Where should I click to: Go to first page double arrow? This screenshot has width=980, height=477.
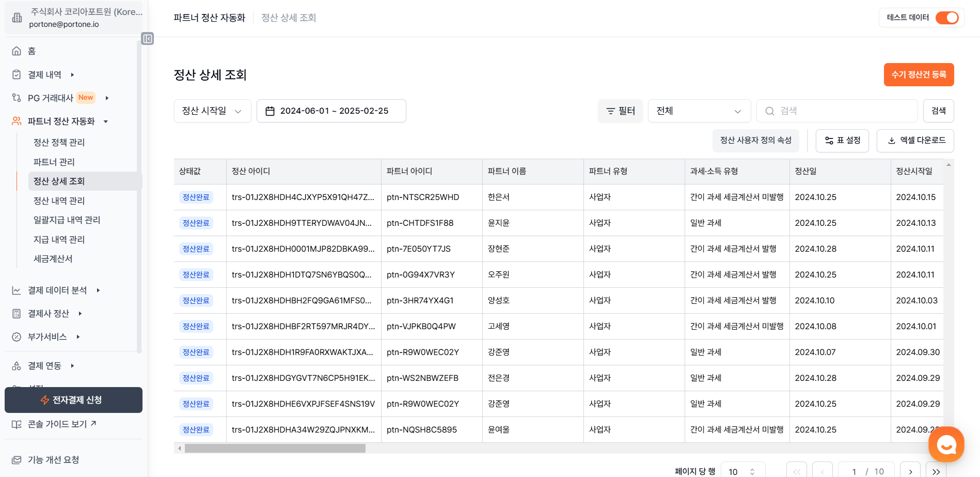point(797,471)
